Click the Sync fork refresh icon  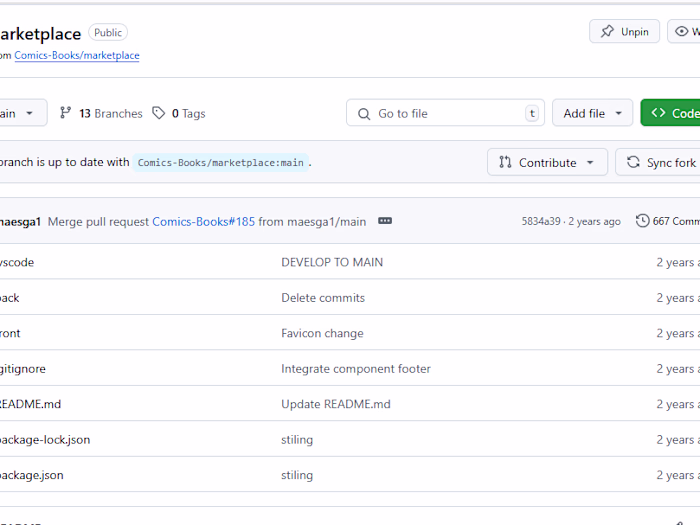pyautogui.click(x=633, y=162)
